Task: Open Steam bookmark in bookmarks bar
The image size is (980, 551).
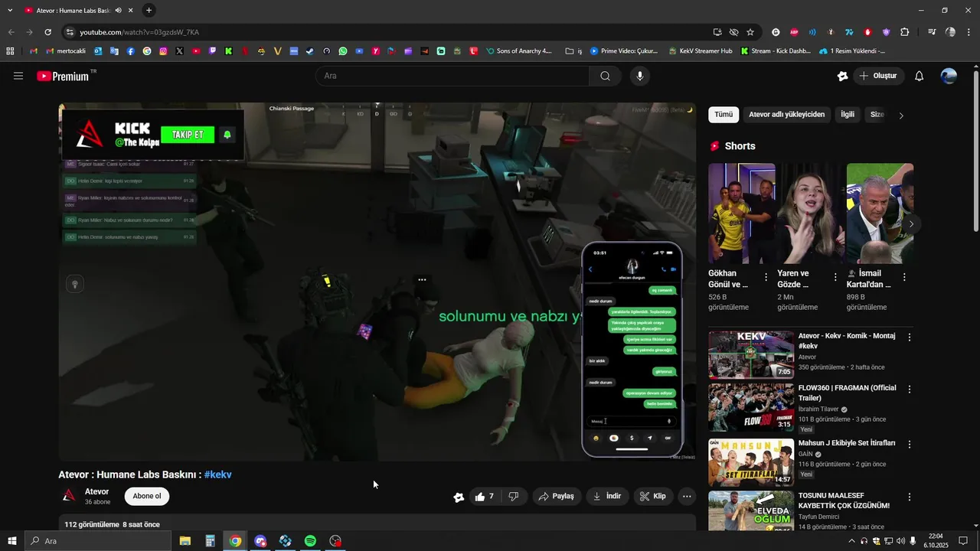Action: tap(310, 51)
